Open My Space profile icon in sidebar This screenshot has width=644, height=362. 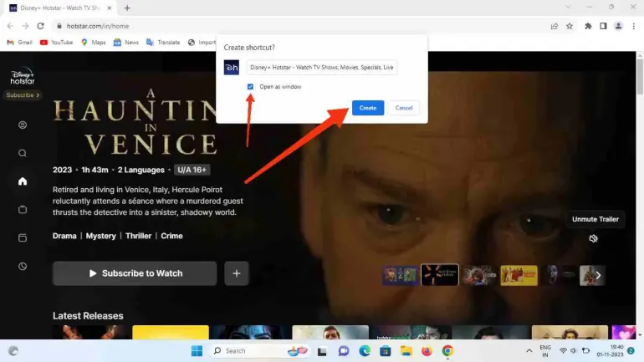pyautogui.click(x=23, y=125)
